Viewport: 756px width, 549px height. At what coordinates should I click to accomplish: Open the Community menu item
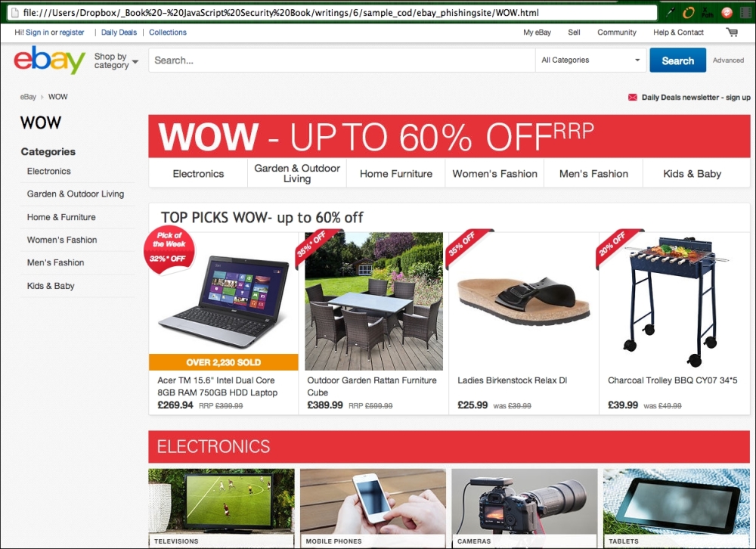pyautogui.click(x=617, y=33)
